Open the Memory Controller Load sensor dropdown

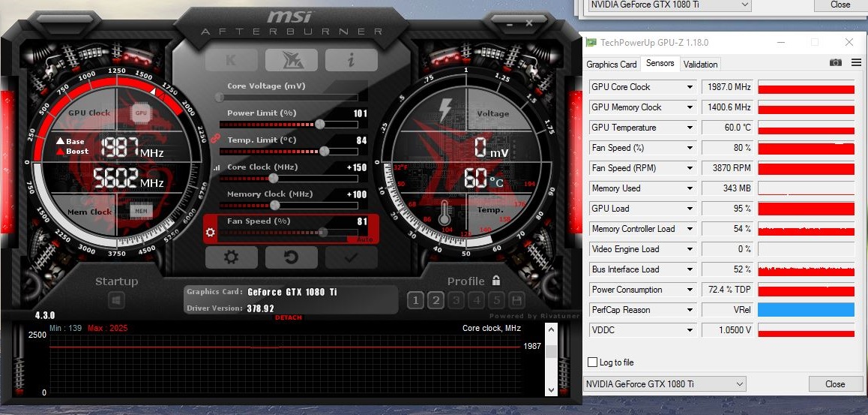click(690, 229)
